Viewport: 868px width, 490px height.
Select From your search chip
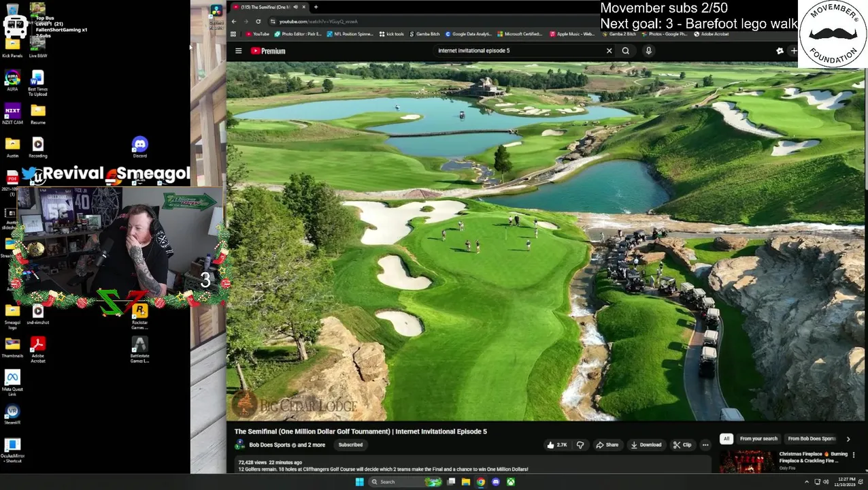point(758,439)
